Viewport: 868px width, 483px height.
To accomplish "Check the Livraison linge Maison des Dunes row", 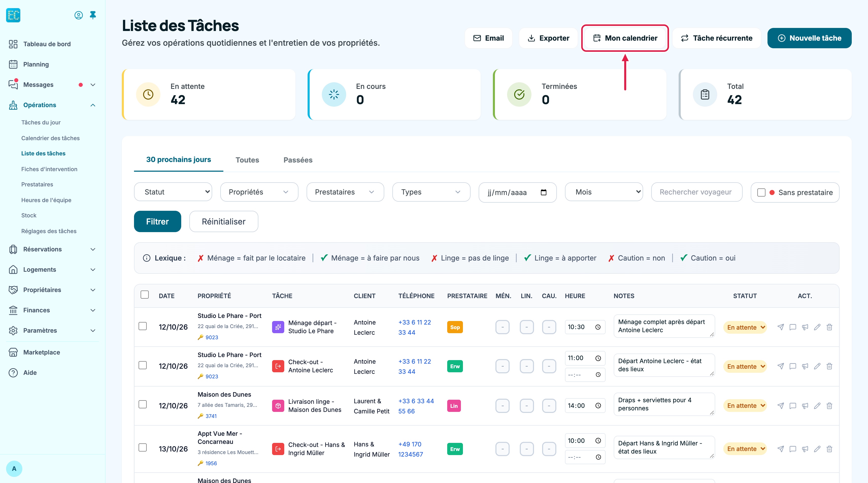I will [143, 405].
